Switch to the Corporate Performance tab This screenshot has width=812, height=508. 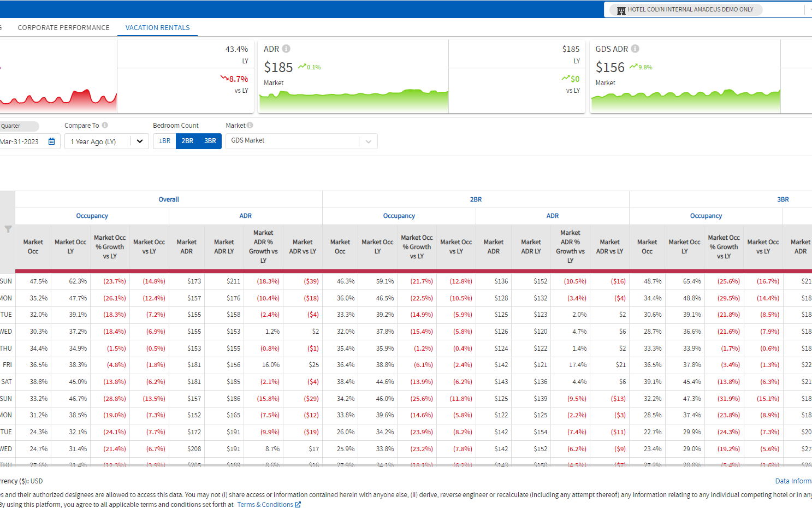(63, 28)
